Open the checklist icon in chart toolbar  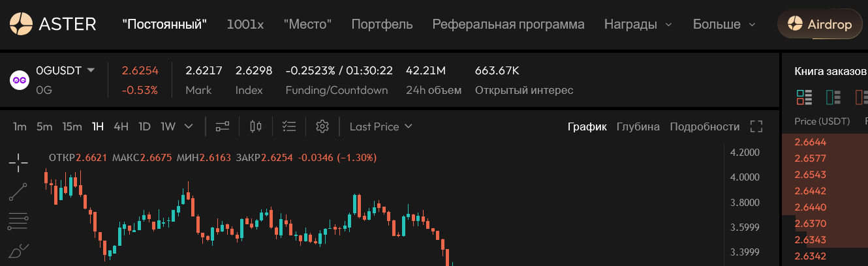289,126
